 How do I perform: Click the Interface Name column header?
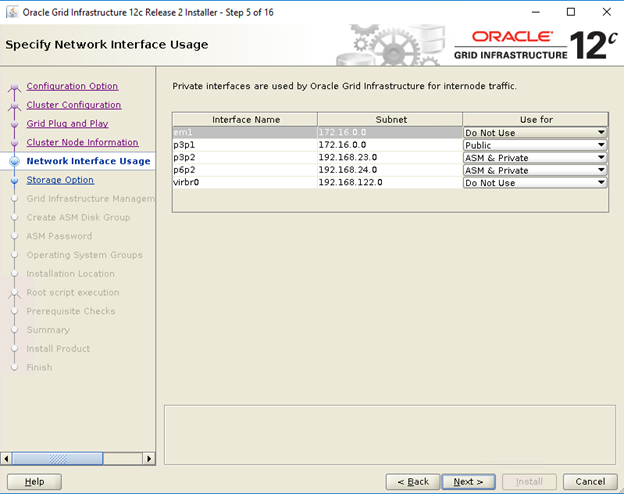[245, 119]
